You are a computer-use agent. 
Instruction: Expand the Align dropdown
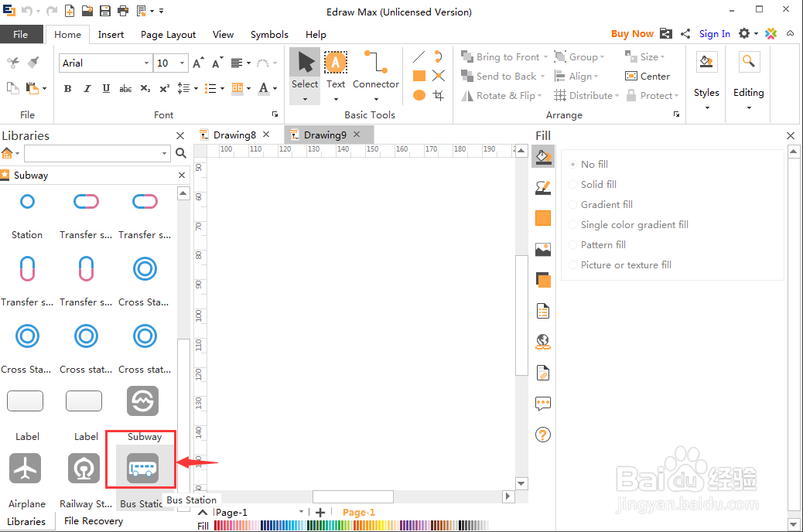click(x=596, y=77)
